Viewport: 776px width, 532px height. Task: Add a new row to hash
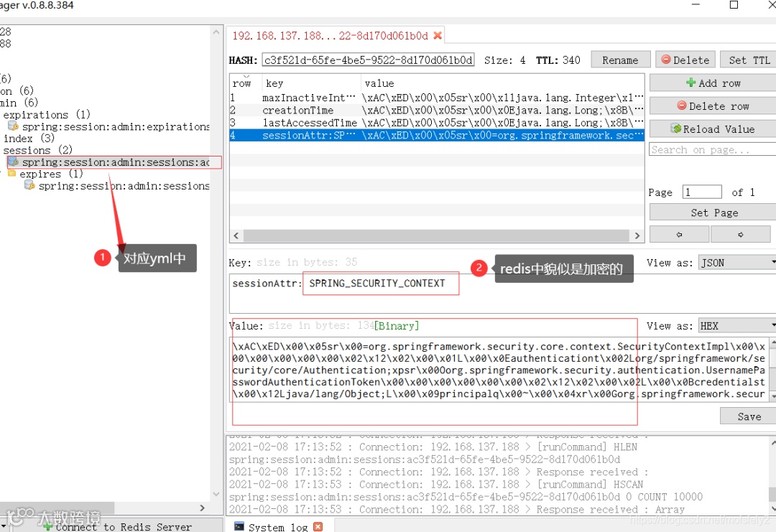pos(713,83)
